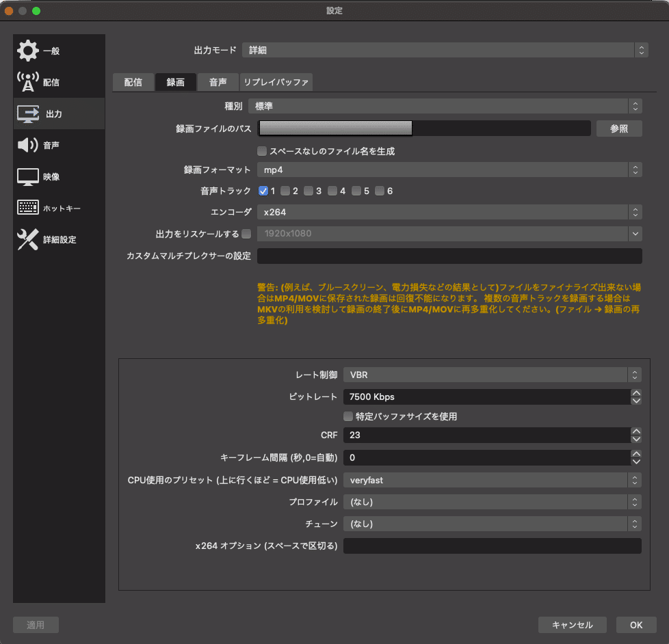Open the 詳細設定 wrench tools icon
The image size is (669, 644).
(28, 239)
